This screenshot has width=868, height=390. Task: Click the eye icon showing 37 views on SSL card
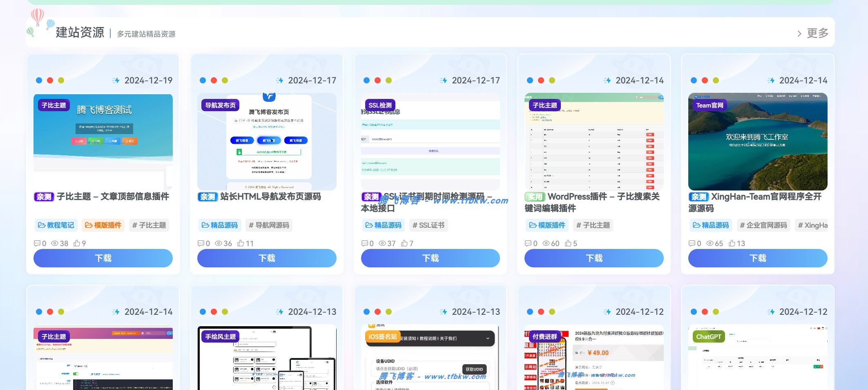pyautogui.click(x=383, y=243)
